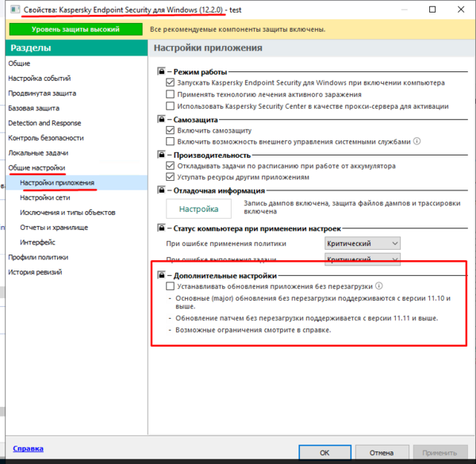Select Detection and Response section
Image resolution: width=476 pixels, height=464 pixels.
[x=44, y=123]
